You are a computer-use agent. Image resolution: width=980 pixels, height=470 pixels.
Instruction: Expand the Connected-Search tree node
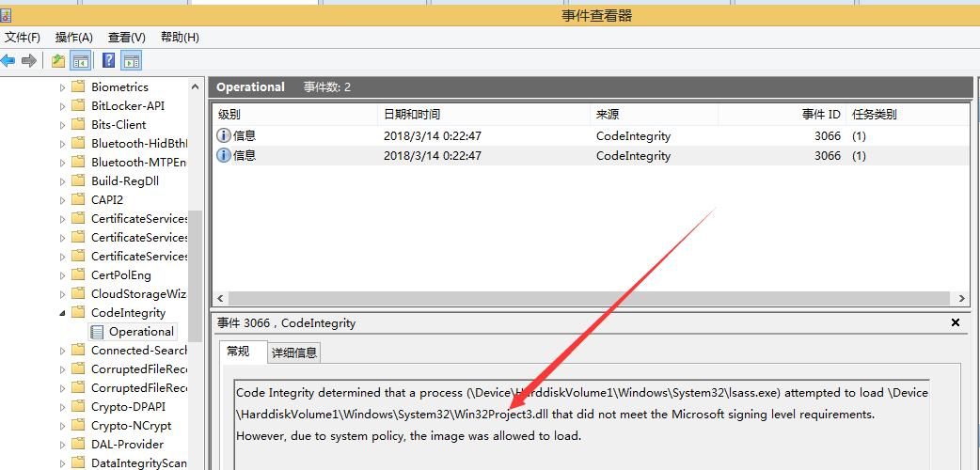(62, 351)
